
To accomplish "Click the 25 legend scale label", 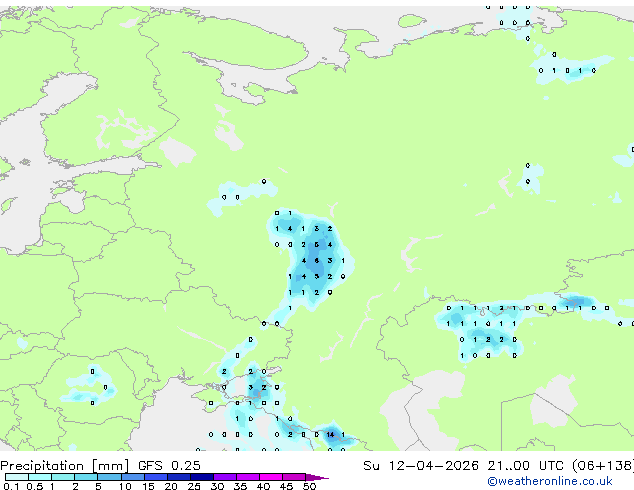I will (x=194, y=486).
